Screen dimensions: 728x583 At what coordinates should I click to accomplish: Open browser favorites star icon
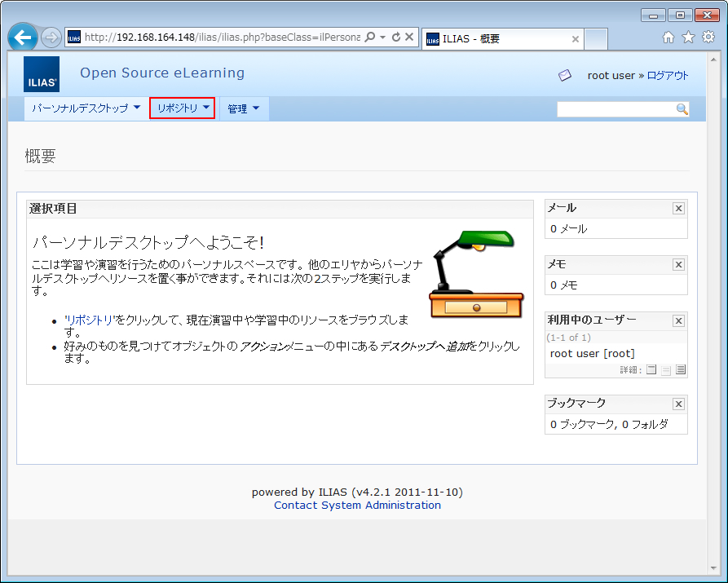point(688,38)
